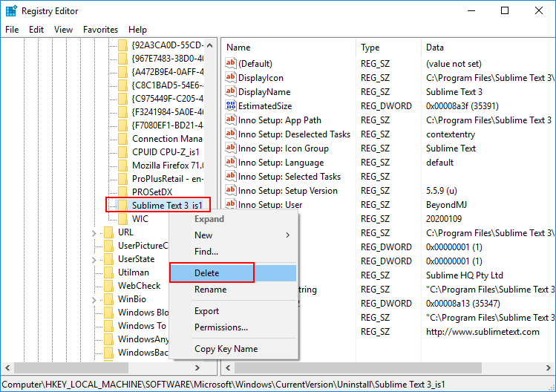The image size is (556, 392).
Task: Click the folder icon of Utilman key
Action: [x=108, y=272]
